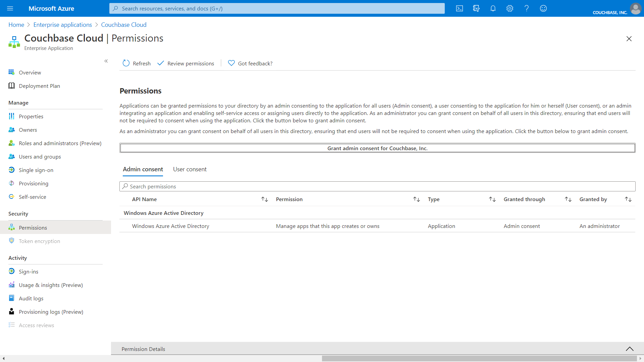Open the notifications bell
This screenshot has height=362, width=644.
pyautogui.click(x=493, y=8)
